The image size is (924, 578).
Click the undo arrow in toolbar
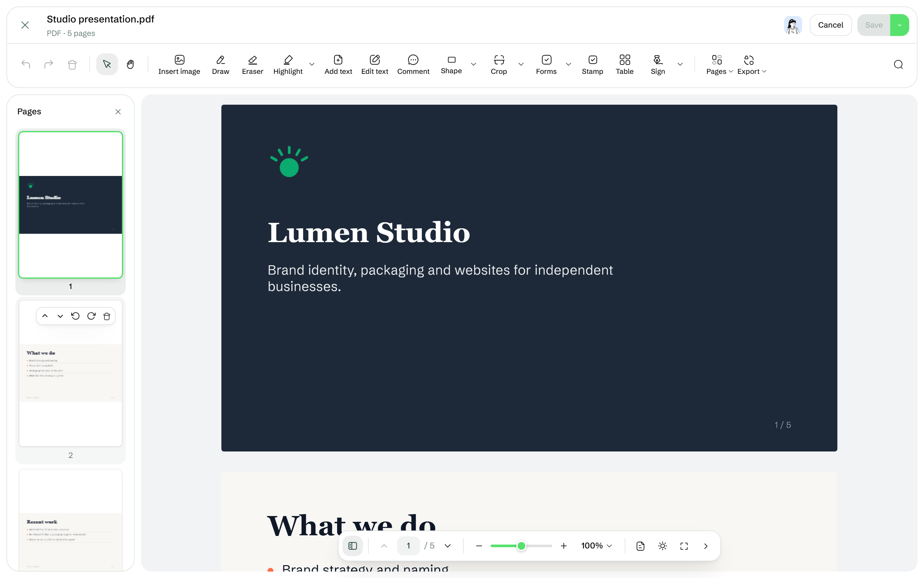26,64
